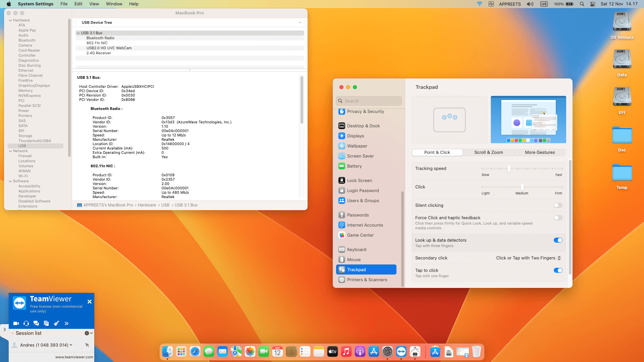This screenshot has width=644, height=362.
Task: Expand the Andres session dropdown arrow
Action: coord(71,345)
